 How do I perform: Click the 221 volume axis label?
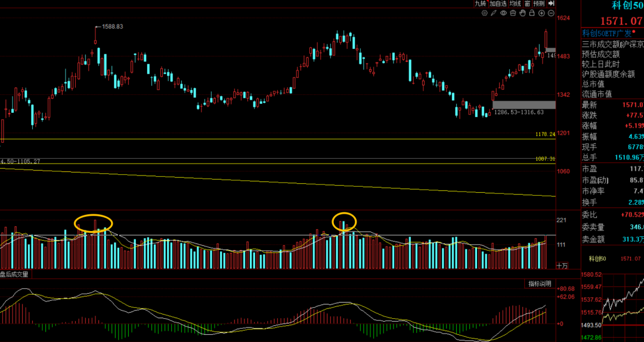point(562,220)
